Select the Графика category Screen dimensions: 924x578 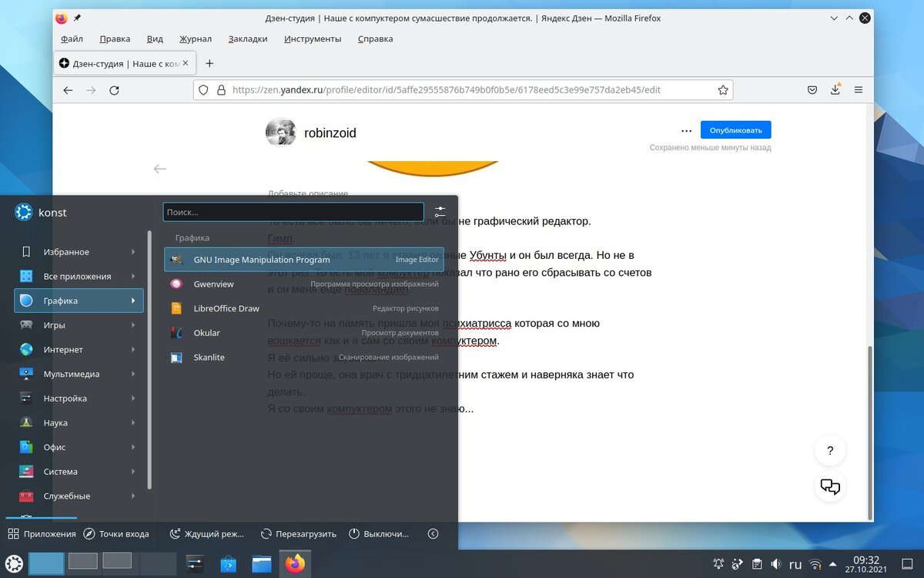pos(79,301)
